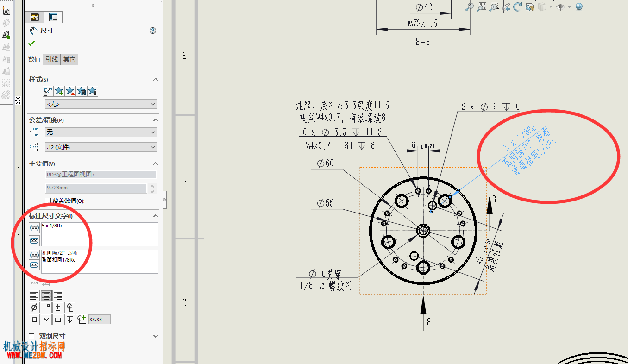Open the PropertyManager tab icon
Viewport: 628px width, 364px height.
coord(53,18)
